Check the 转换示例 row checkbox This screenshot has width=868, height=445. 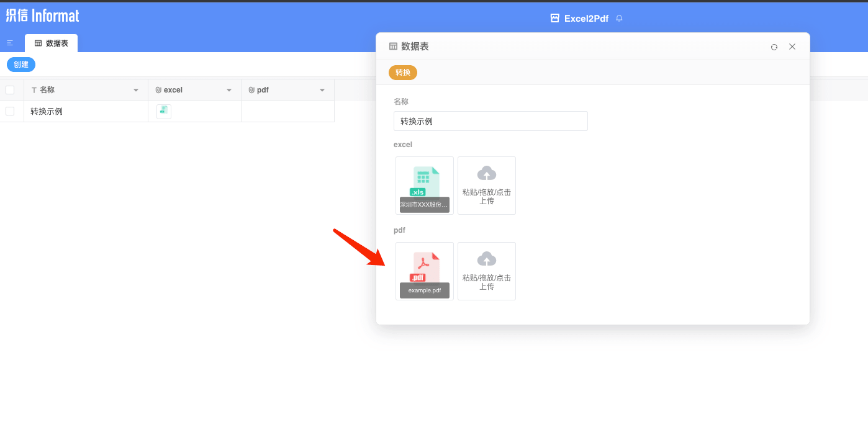pyautogui.click(x=10, y=111)
